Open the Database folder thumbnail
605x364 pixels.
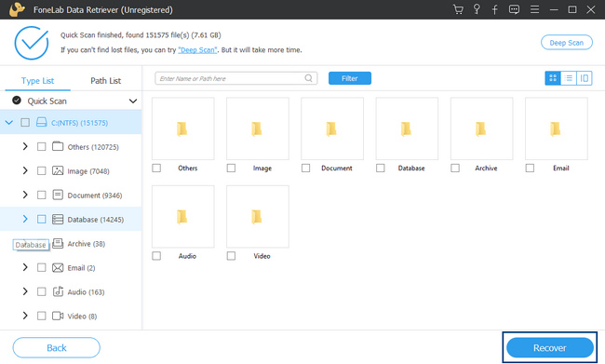tap(407, 128)
